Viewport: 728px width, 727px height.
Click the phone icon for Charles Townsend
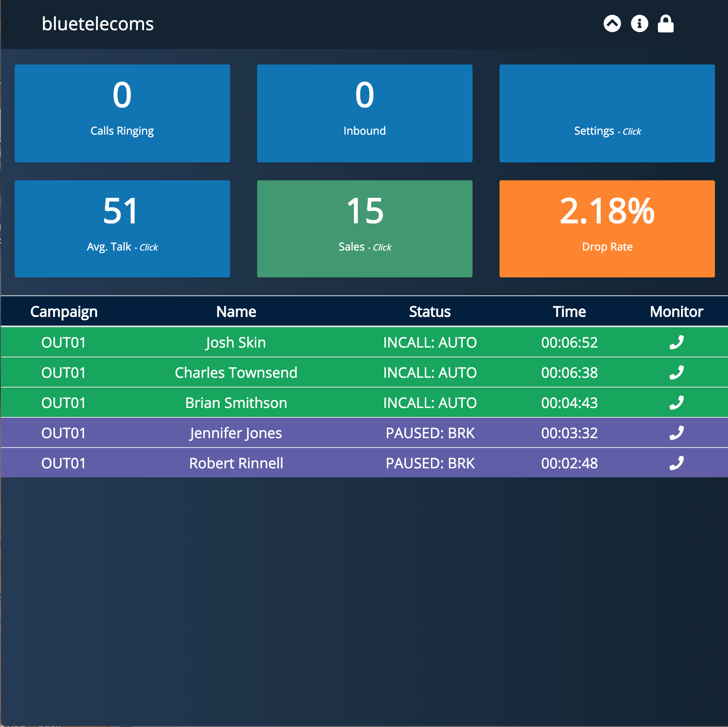677,372
